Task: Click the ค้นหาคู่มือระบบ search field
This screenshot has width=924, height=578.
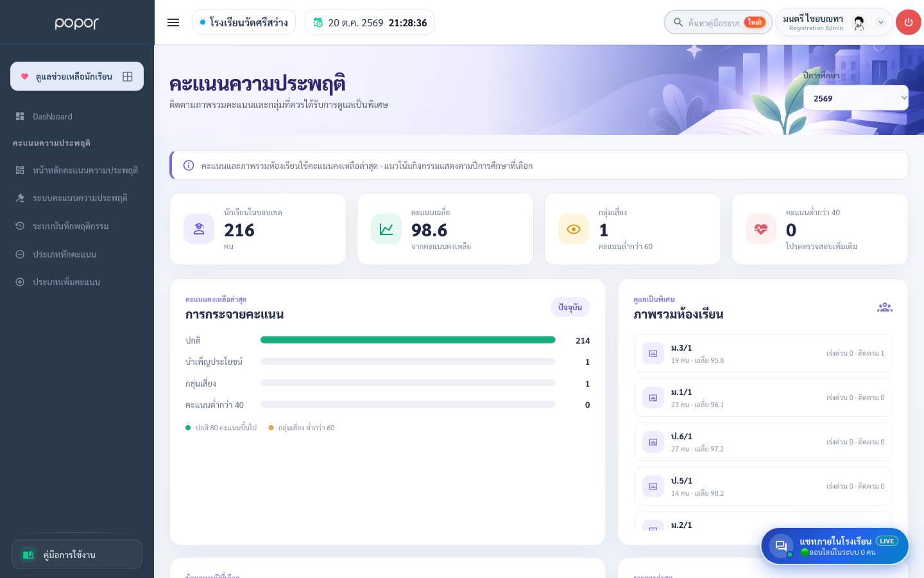Action: (718, 22)
